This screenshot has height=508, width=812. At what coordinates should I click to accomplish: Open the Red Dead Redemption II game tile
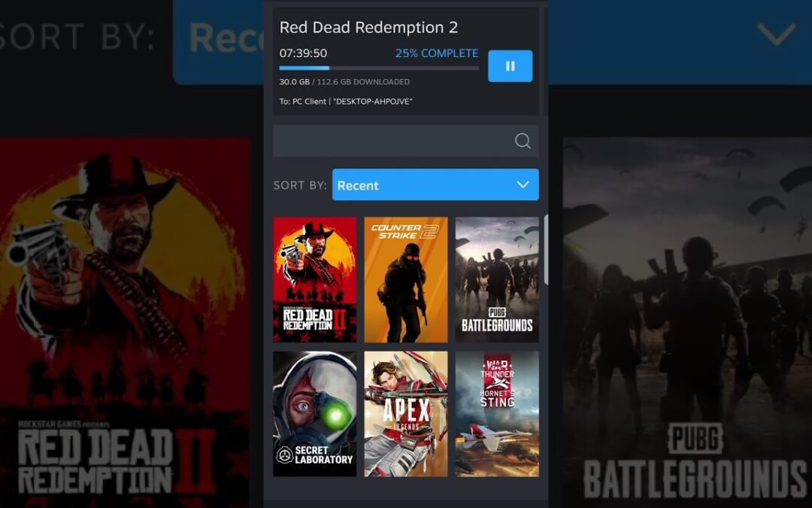[315, 279]
